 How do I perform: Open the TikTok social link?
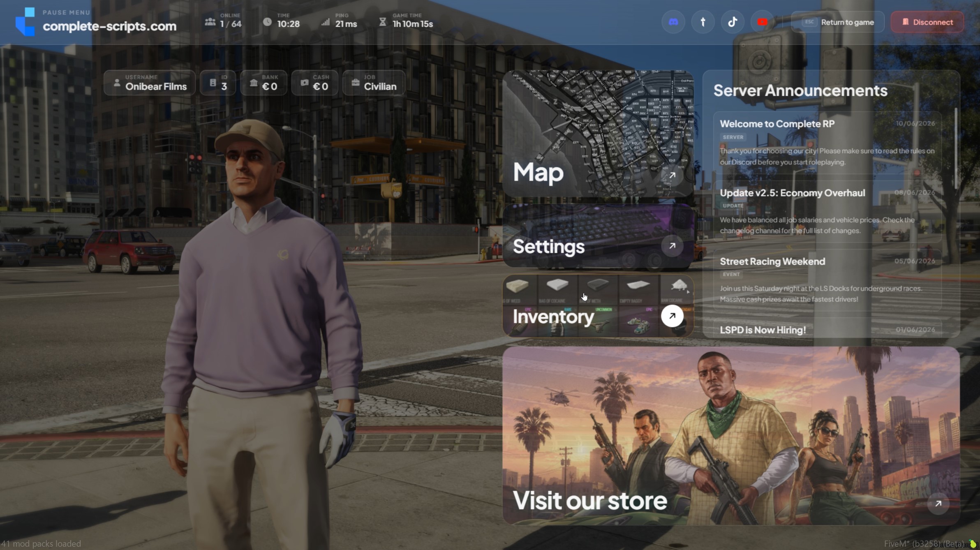733,22
